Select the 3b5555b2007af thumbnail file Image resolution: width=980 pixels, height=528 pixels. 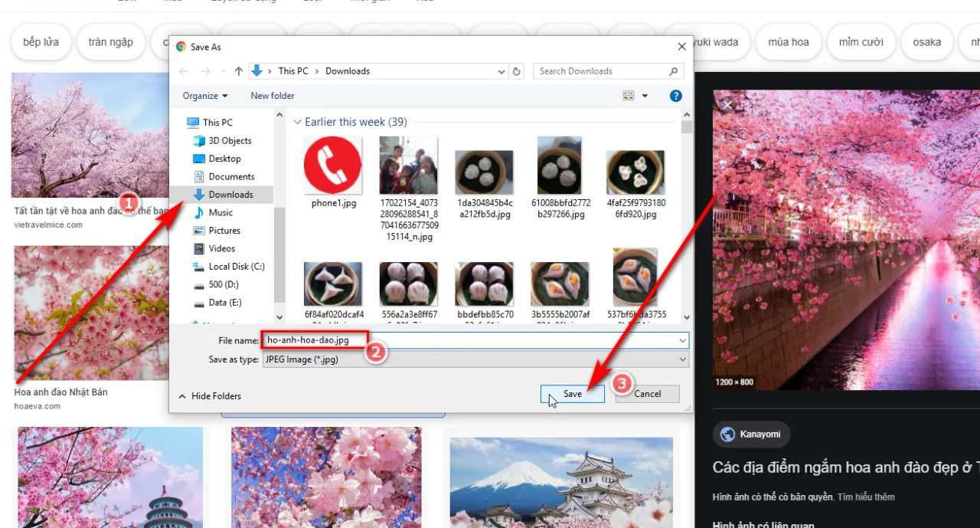click(x=560, y=291)
